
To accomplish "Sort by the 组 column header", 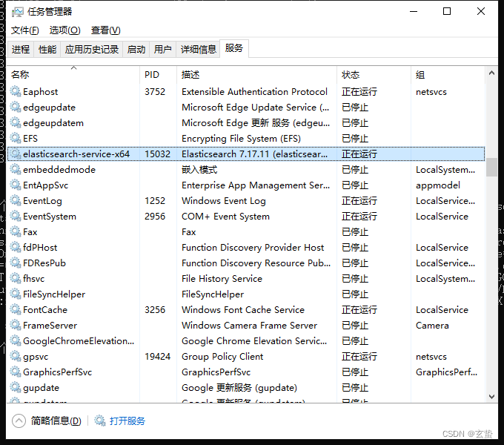I will [448, 75].
